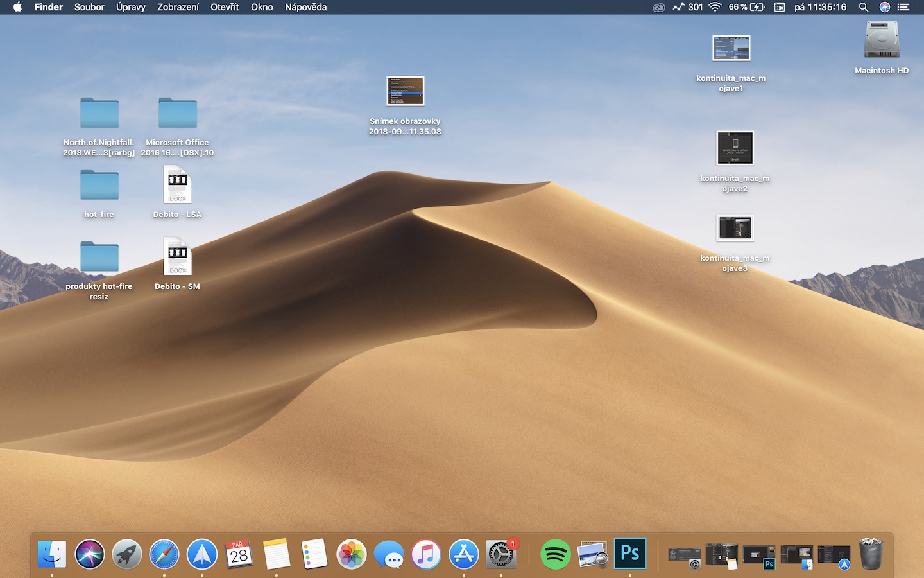This screenshot has width=924, height=578.
Task: Open Messages app in Dock
Action: 389,554
